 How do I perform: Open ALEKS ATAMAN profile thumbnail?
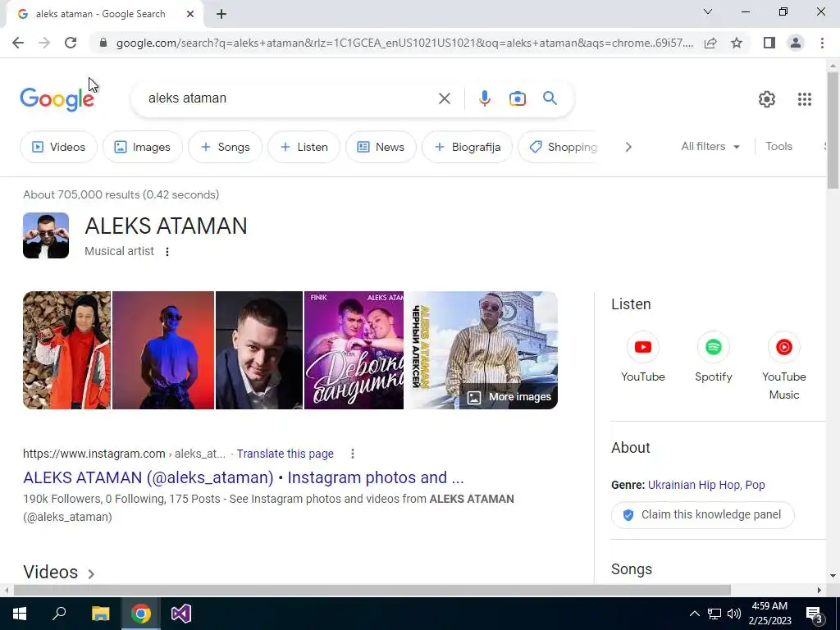(x=46, y=235)
